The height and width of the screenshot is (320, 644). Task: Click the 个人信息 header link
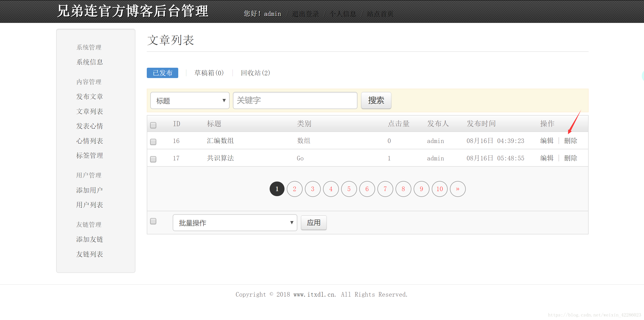click(x=343, y=14)
